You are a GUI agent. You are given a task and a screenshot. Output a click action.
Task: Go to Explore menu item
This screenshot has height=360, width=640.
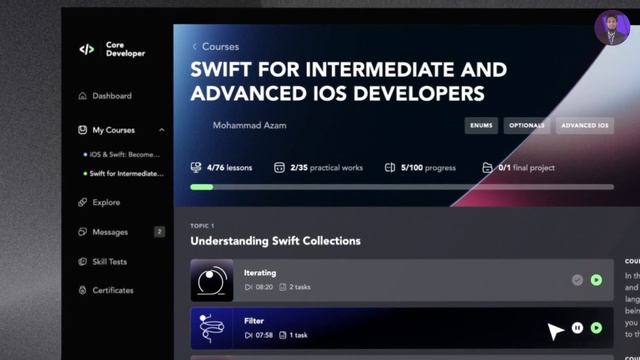pos(106,202)
